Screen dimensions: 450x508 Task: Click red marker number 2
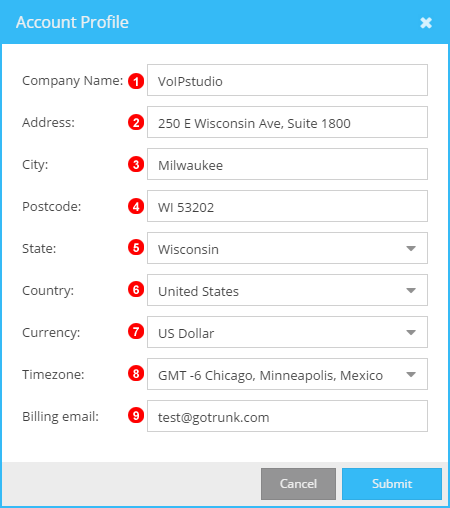click(136, 122)
